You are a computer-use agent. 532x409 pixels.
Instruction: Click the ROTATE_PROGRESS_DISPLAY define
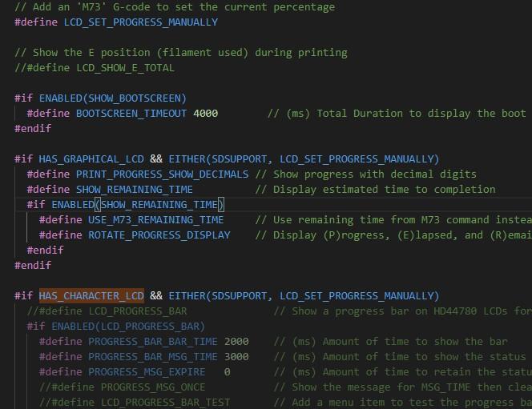pos(159,235)
